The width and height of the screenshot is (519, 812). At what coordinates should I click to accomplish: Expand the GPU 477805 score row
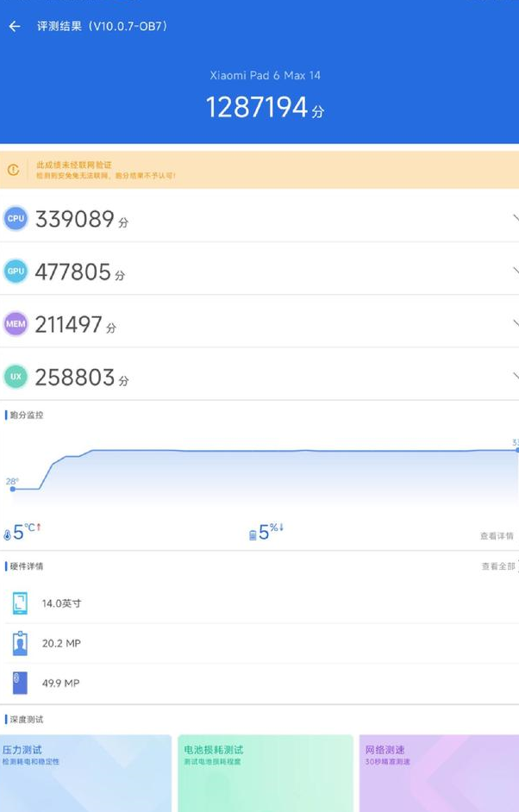point(259,271)
